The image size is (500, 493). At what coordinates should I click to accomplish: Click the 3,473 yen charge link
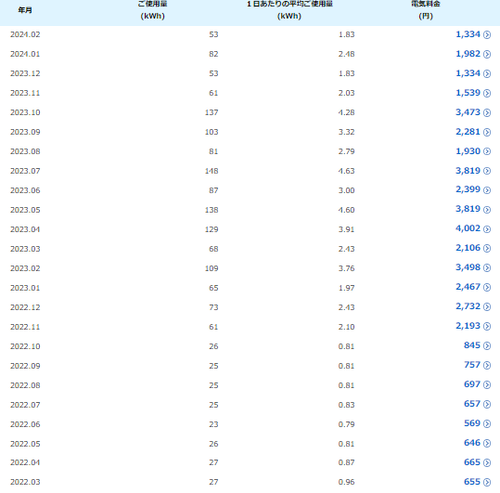pyautogui.click(x=468, y=112)
